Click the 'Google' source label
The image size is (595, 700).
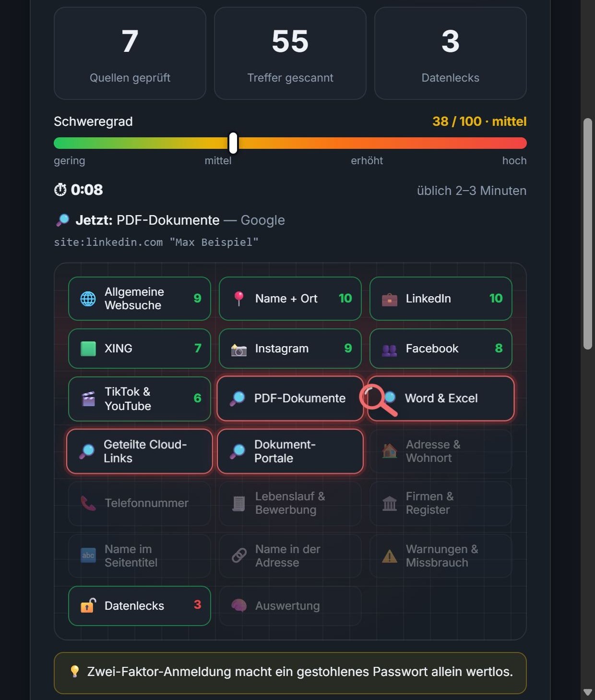click(x=262, y=220)
